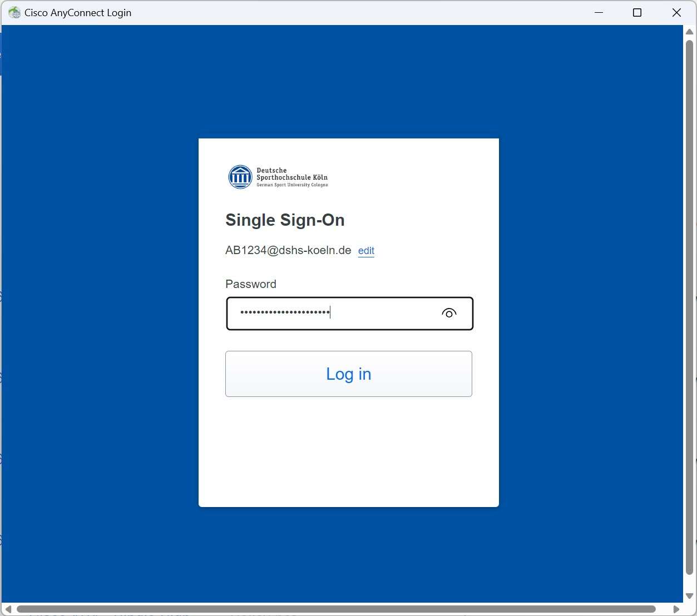Click the Cisco AnyConnect title bar icon
Viewport: 697px width, 616px height.
[x=14, y=12]
